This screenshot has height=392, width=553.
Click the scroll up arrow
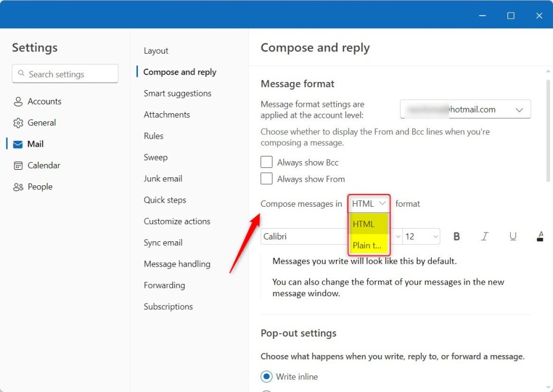coord(548,71)
